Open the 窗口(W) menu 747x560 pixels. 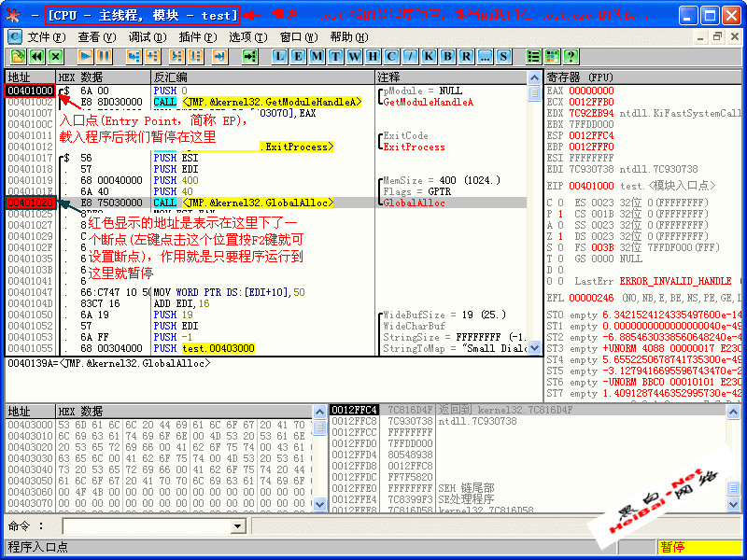pos(299,37)
